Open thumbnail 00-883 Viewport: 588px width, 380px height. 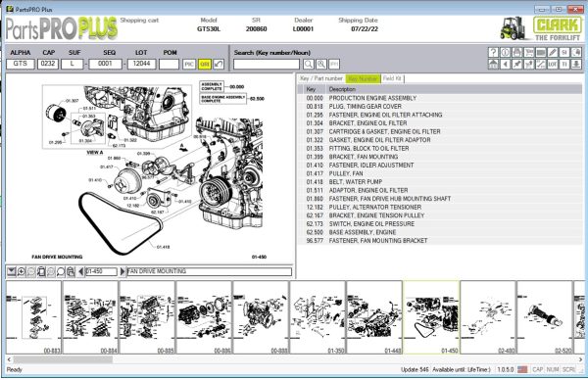click(x=33, y=317)
